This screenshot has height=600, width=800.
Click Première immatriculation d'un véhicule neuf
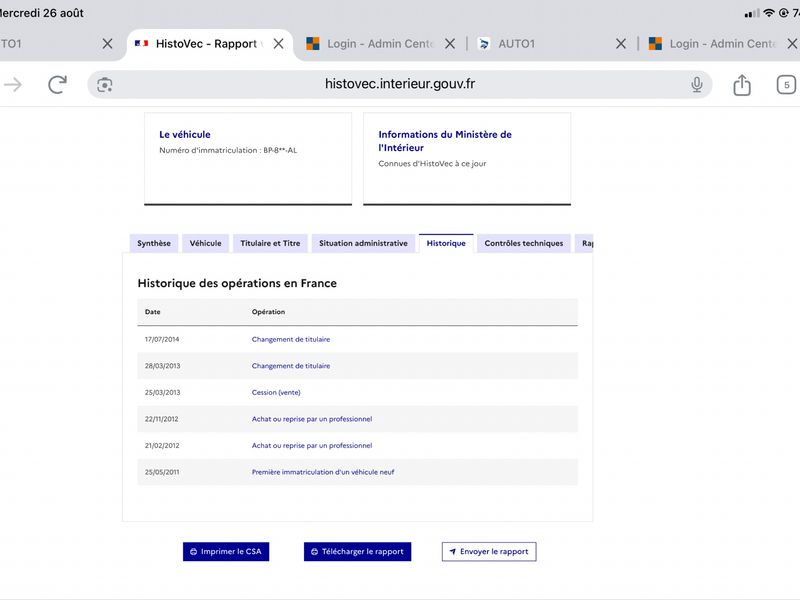323,472
